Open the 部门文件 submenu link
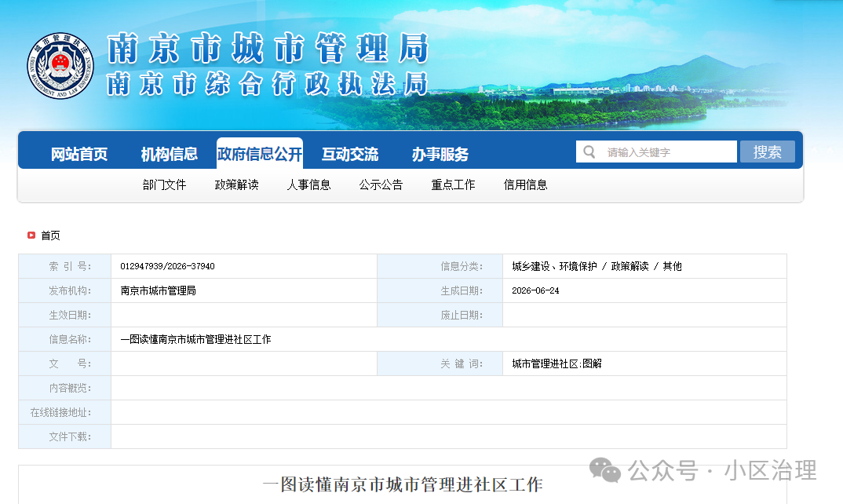This screenshot has width=843, height=504. pyautogui.click(x=165, y=184)
